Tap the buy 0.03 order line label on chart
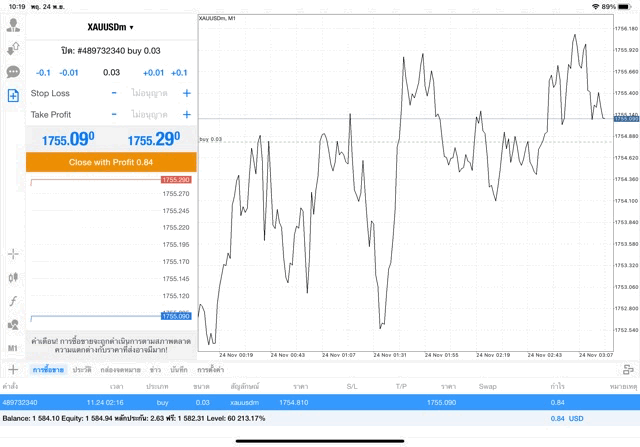Image resolution: width=640 pixels, height=447 pixels. coord(211,139)
